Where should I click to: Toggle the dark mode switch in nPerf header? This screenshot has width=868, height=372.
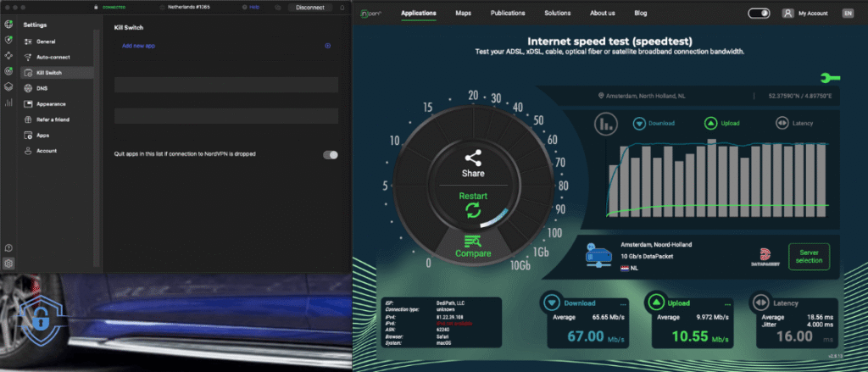coord(759,14)
